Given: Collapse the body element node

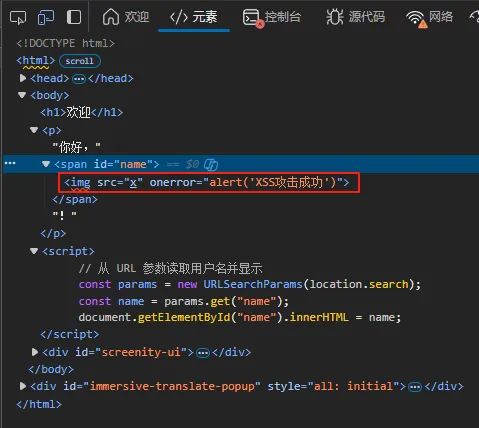Looking at the screenshot, I should coord(22,95).
